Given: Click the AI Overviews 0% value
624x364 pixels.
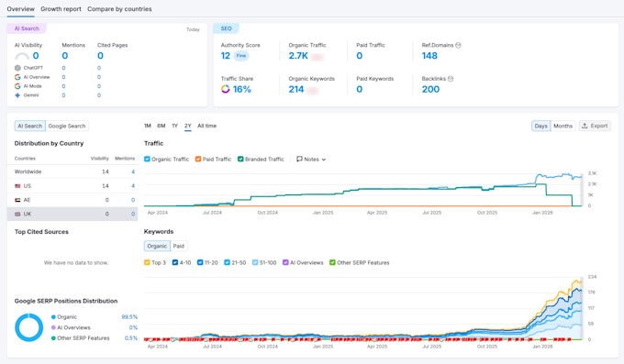Looking at the screenshot, I should 133,328.
